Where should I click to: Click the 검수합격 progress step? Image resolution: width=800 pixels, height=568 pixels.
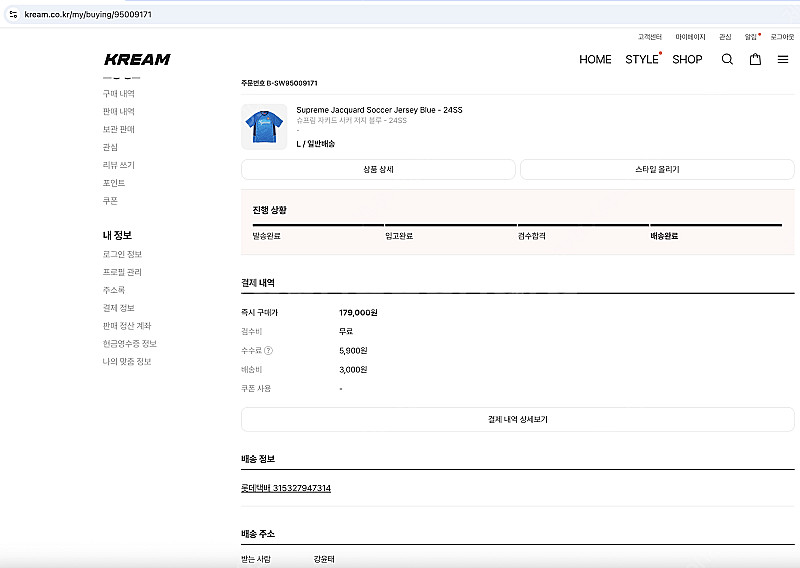(532, 236)
